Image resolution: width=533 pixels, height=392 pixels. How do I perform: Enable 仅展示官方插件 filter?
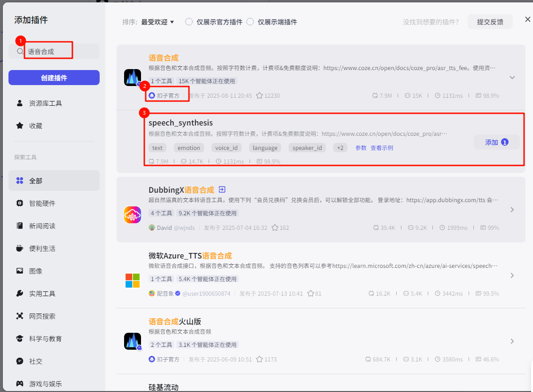click(x=189, y=22)
